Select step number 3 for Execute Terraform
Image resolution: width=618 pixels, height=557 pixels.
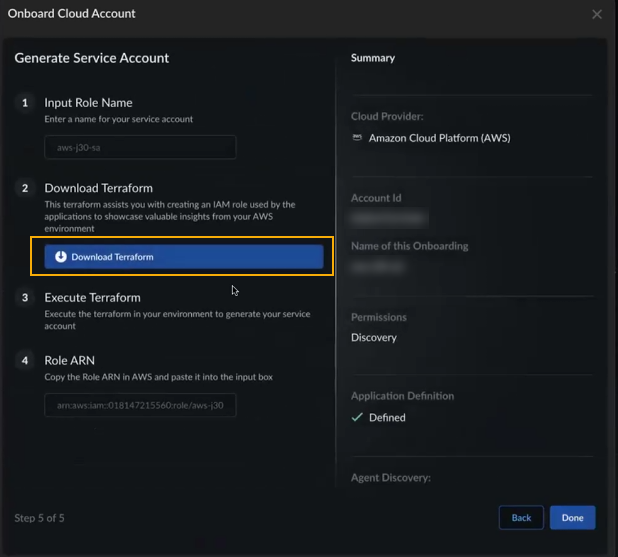click(25, 298)
